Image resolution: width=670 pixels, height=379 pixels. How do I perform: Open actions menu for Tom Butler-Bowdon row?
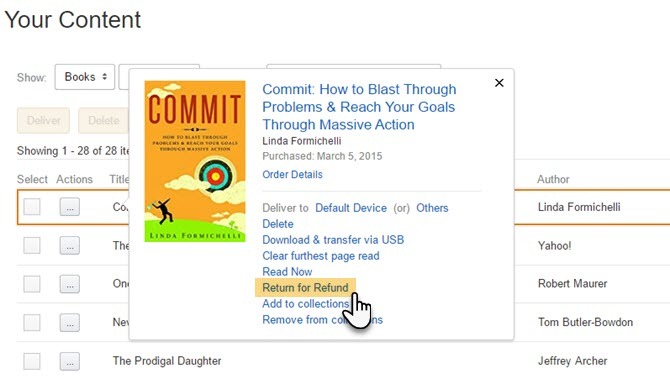click(x=70, y=323)
